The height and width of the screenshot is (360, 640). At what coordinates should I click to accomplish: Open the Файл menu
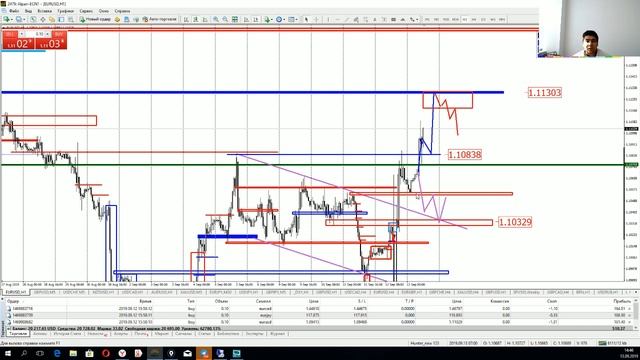(13, 11)
